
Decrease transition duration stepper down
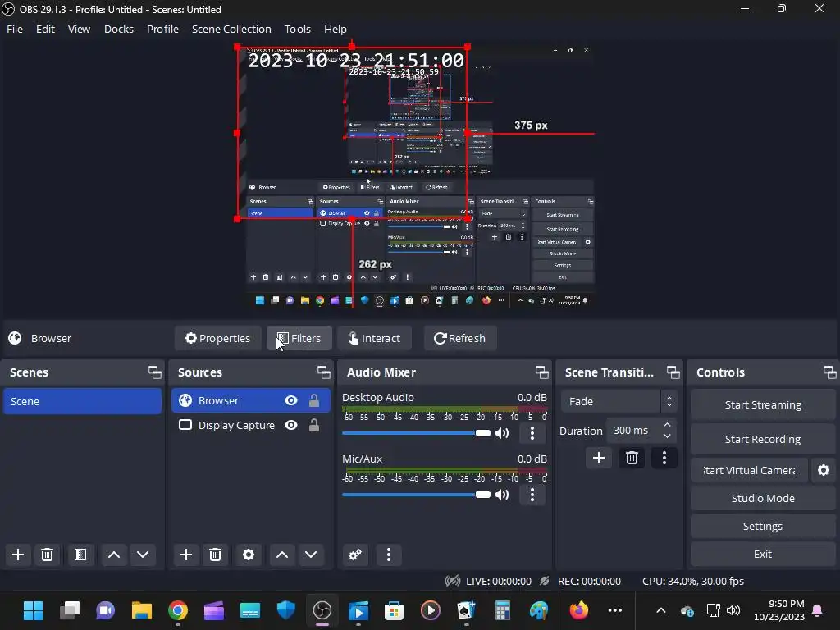coord(667,436)
